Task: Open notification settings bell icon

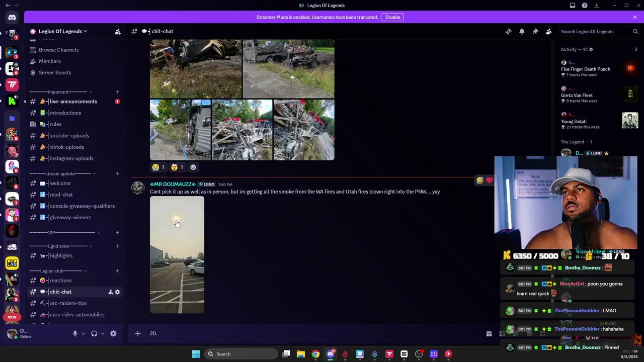Action: pyautogui.click(x=522, y=32)
